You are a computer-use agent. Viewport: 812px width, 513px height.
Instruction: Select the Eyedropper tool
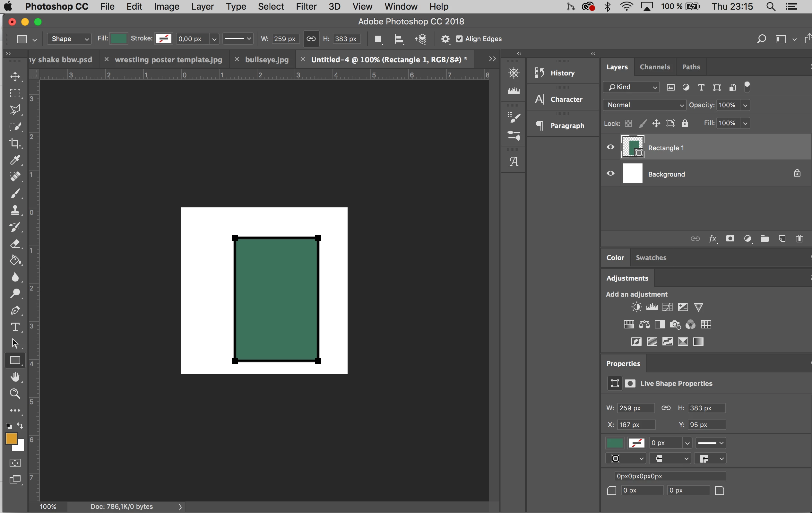pyautogui.click(x=15, y=160)
